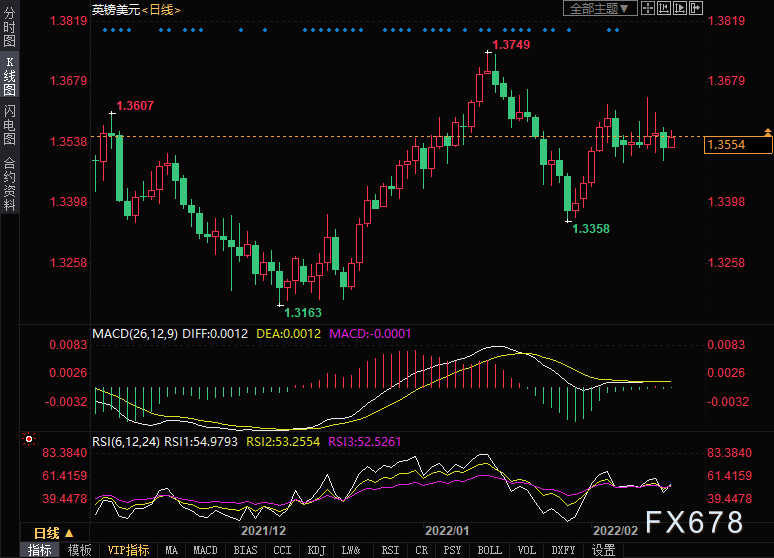Viewport: 774px width, 558px height.
Task: Click the red marker icon beside RSI panel
Action: pyautogui.click(x=29, y=438)
